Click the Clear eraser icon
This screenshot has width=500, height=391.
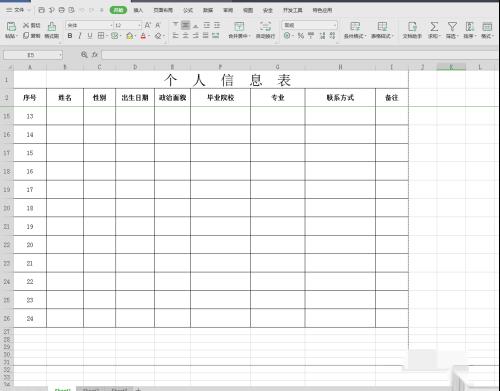pos(158,36)
